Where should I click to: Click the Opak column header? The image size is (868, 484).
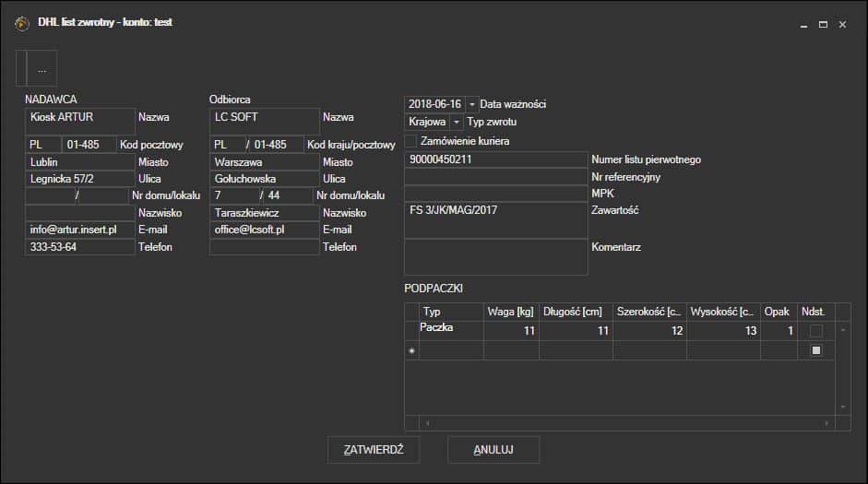779,312
